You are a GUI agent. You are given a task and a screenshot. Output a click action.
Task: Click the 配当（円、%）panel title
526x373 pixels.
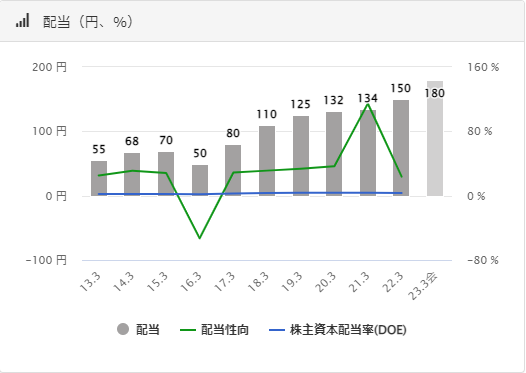coord(88,22)
